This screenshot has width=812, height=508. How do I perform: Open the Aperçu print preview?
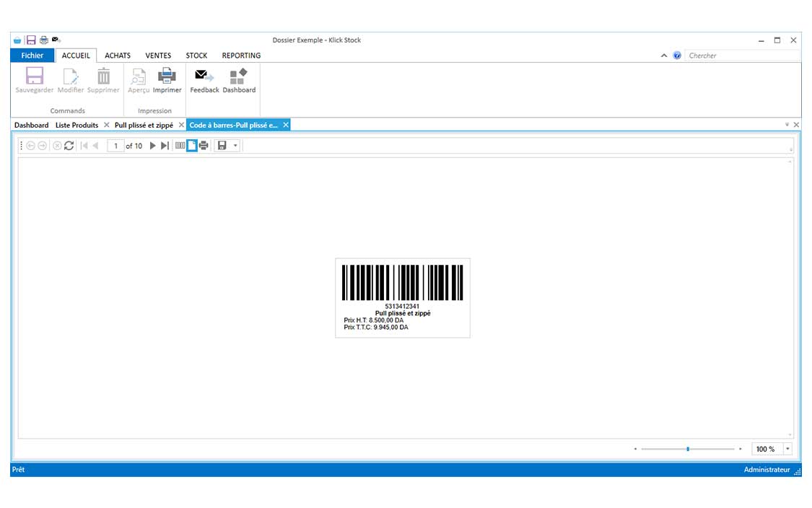[x=139, y=80]
